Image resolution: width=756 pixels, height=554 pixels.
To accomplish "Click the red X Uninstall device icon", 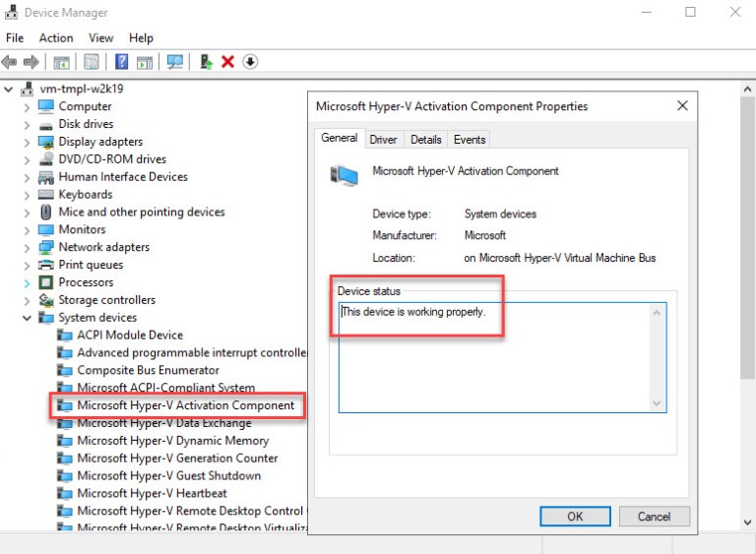I will [228, 62].
